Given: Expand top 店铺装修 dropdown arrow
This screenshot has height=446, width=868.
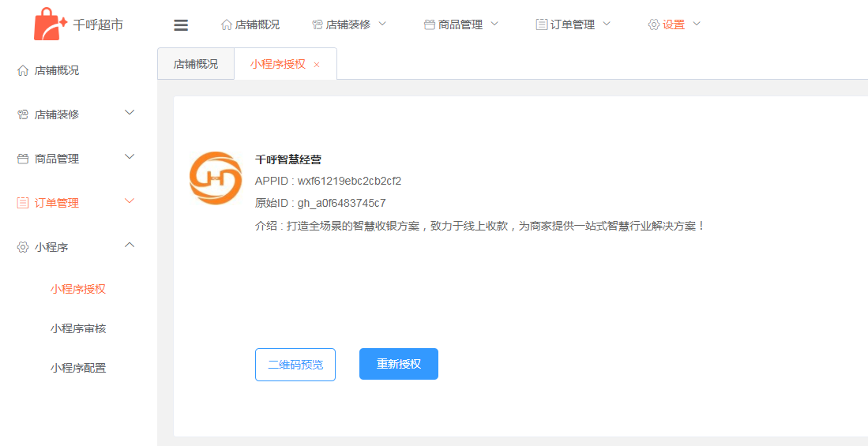Looking at the screenshot, I should click(382, 24).
